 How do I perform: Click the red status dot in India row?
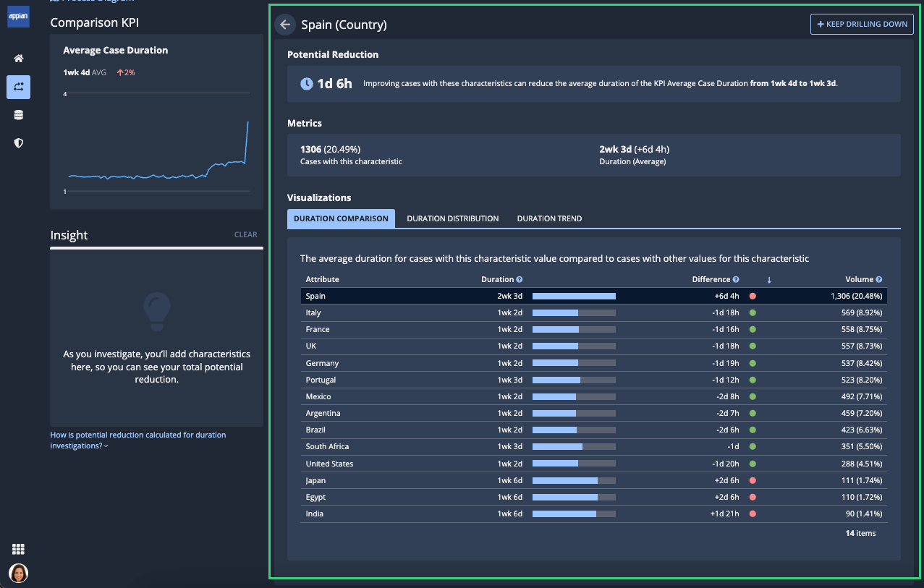point(753,514)
